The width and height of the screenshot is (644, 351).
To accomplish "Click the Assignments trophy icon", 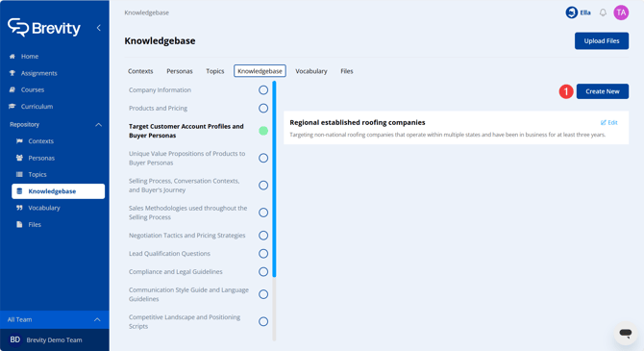I will point(12,73).
